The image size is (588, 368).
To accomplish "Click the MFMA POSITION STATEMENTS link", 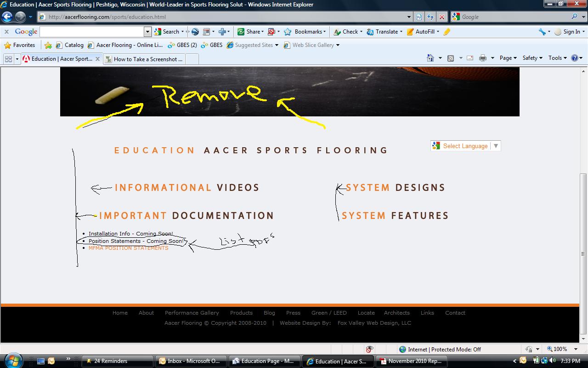I will point(129,248).
